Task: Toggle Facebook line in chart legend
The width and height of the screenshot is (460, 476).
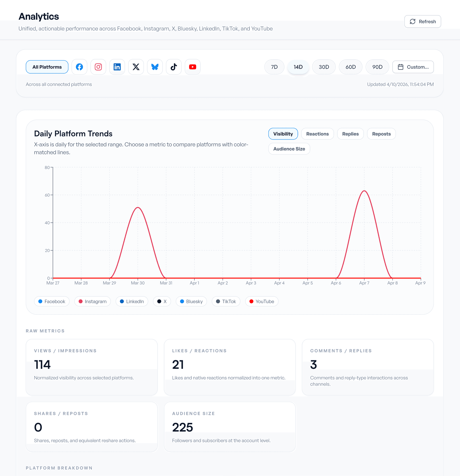Action: (52, 301)
